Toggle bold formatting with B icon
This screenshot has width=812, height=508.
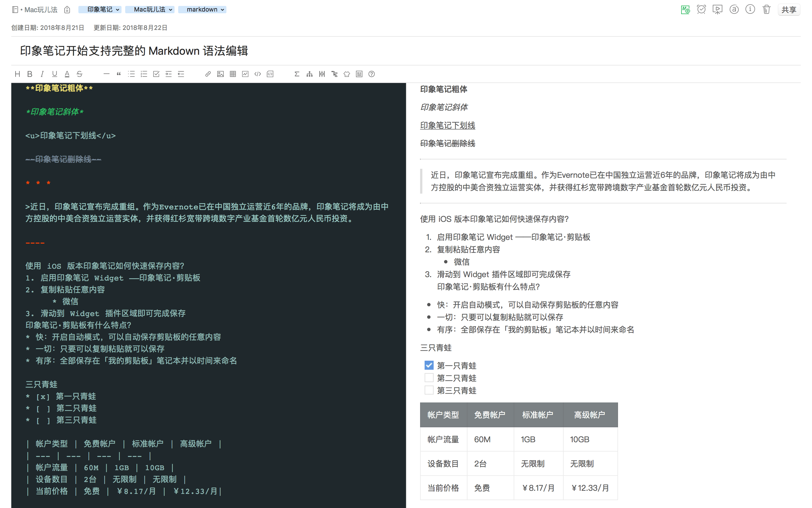coord(30,74)
